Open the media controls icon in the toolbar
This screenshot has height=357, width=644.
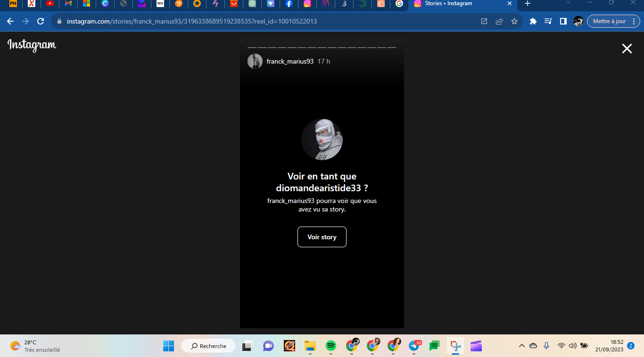[x=548, y=21]
